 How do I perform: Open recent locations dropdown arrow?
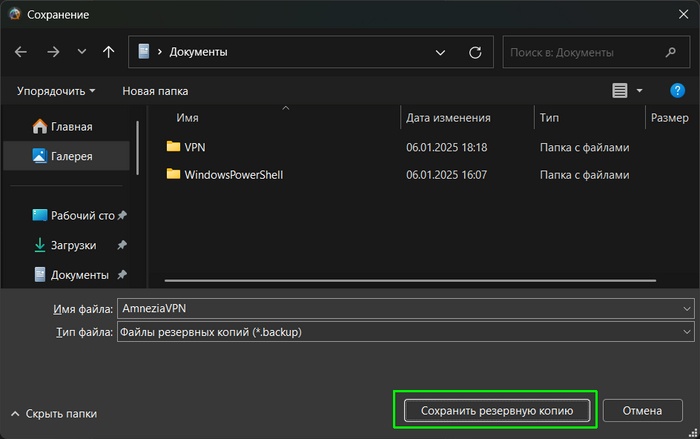[x=82, y=52]
